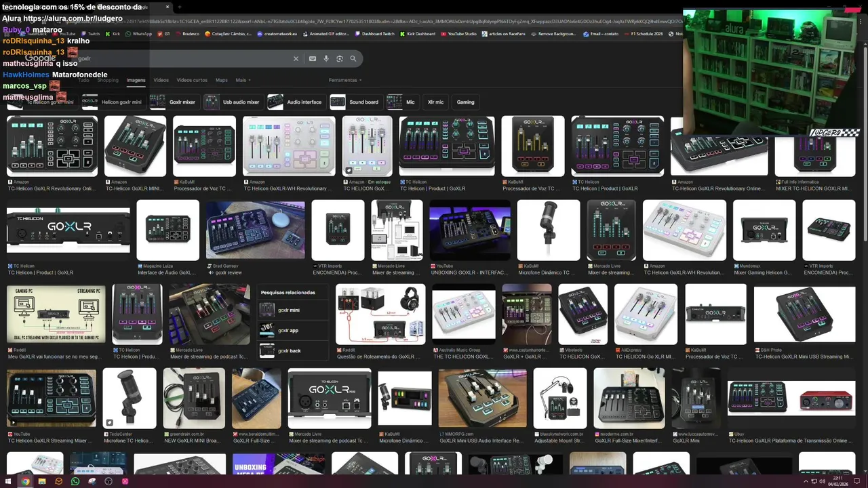The width and height of the screenshot is (868, 488).
Task: Expand the Ferramentas tools dropdown
Action: coord(344,80)
